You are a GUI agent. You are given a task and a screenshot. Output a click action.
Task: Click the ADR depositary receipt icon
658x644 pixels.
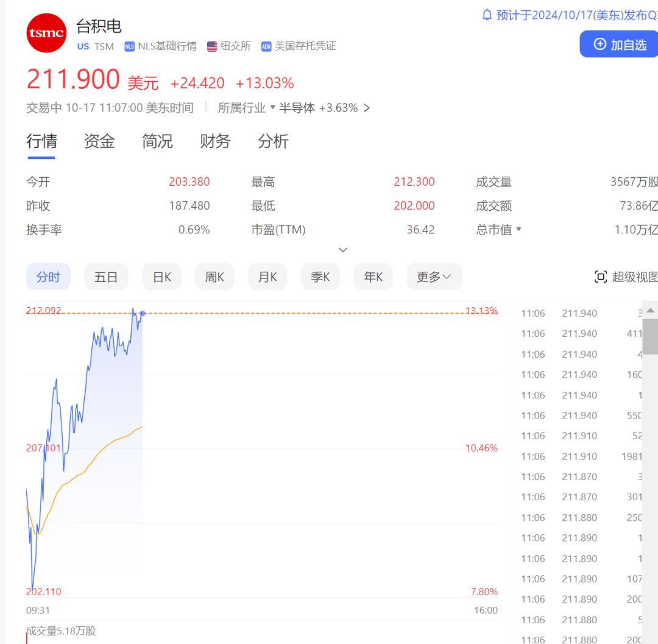[266, 46]
